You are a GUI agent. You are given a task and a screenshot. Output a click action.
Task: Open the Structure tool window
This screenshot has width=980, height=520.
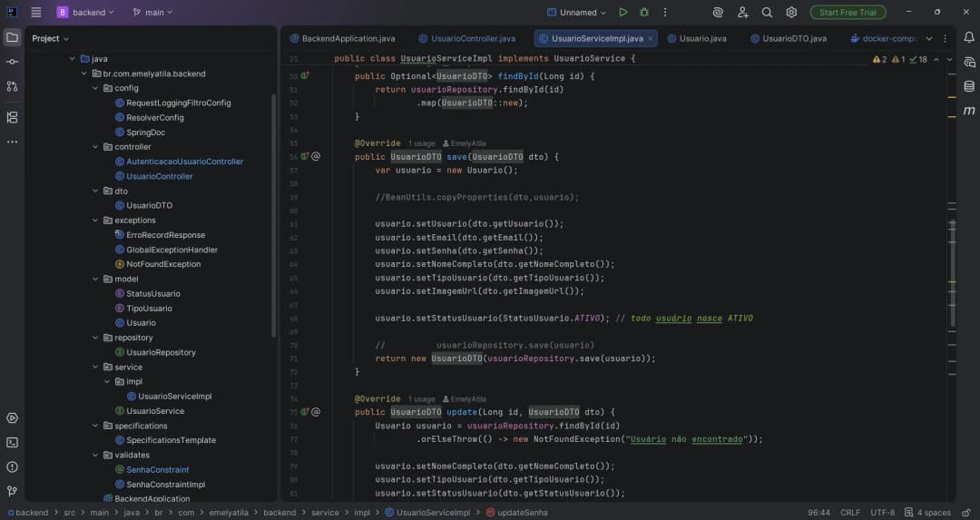(x=12, y=117)
